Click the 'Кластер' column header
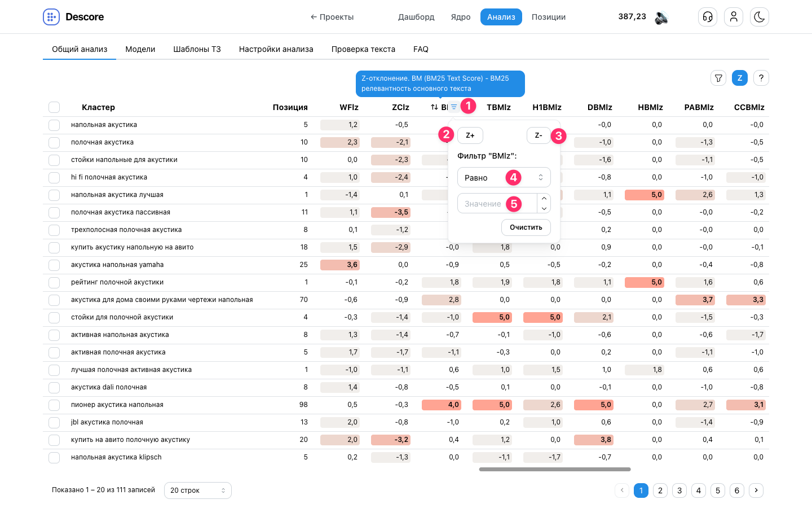This screenshot has height=508, width=812. tap(98, 107)
